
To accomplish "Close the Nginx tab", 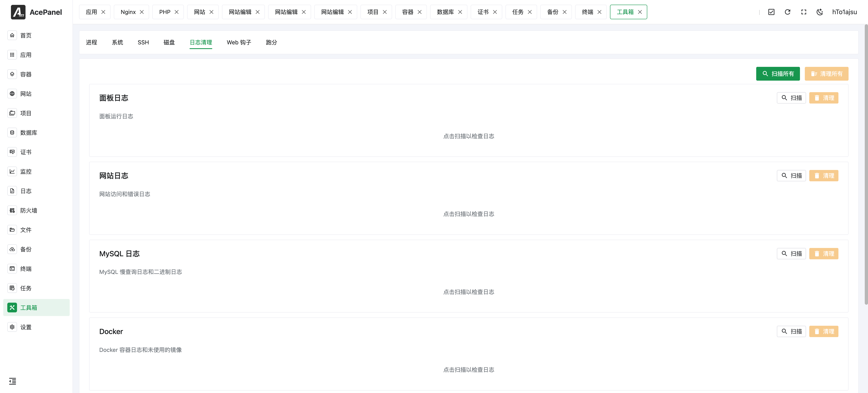I will 142,12.
